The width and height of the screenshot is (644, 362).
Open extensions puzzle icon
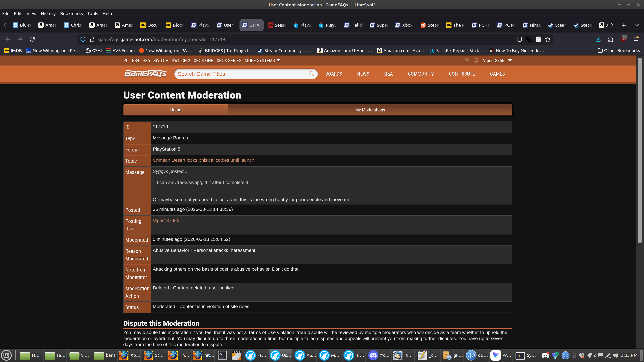pos(610,39)
